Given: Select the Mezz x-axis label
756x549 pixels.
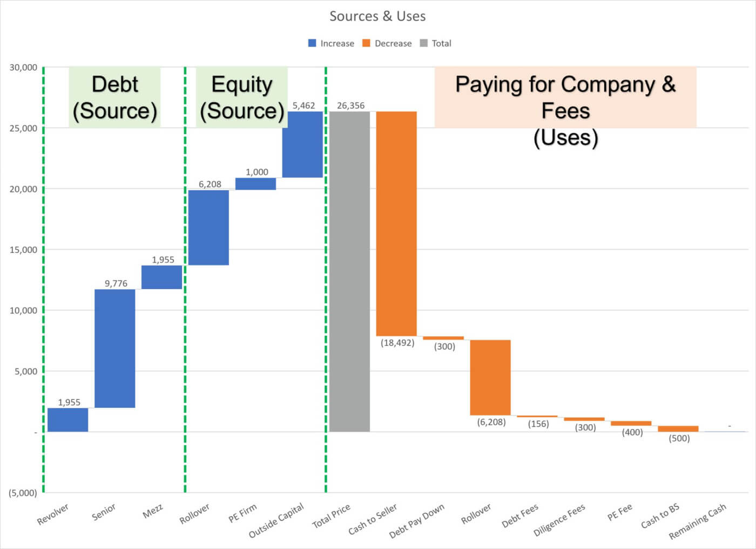Looking at the screenshot, I should pyautogui.click(x=153, y=510).
